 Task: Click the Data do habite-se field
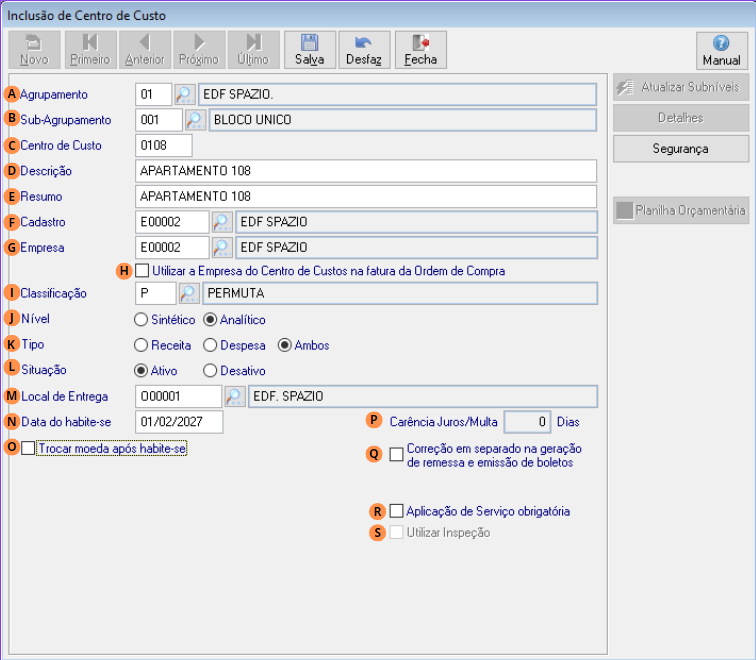click(179, 422)
